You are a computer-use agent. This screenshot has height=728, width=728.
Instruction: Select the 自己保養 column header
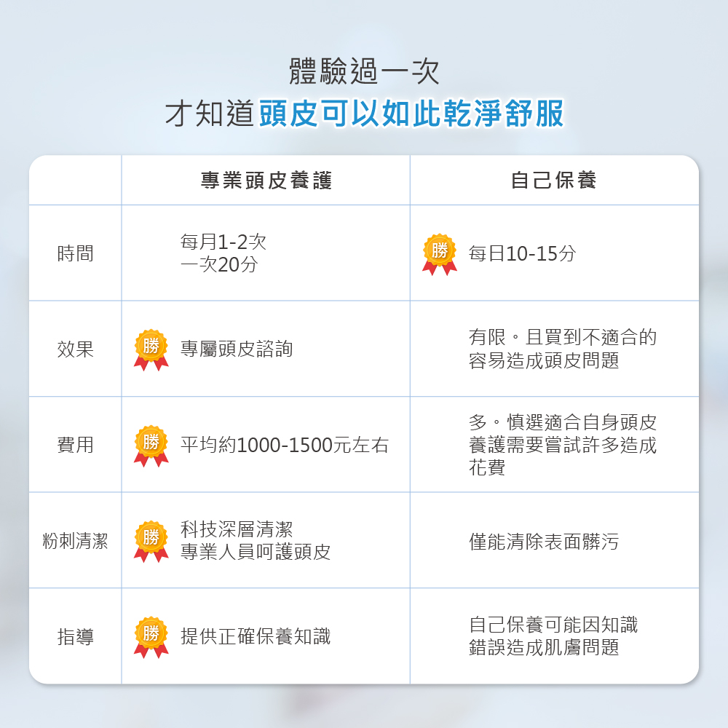(553, 180)
